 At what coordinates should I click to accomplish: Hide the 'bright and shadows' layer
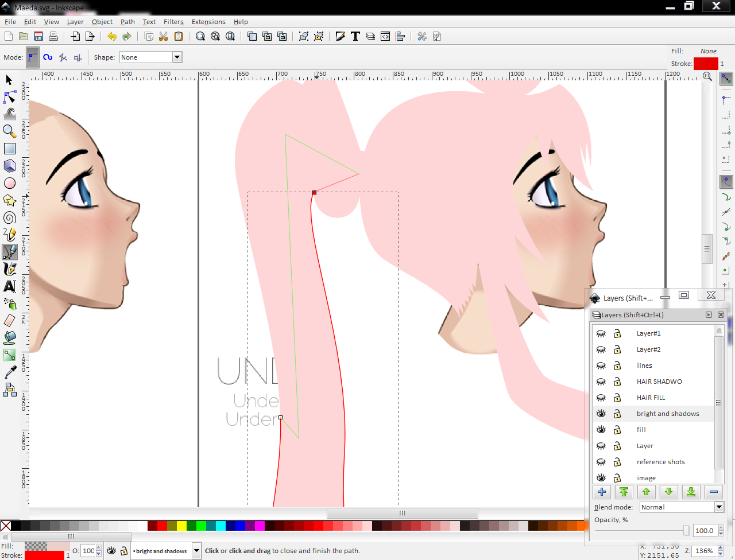[601, 414]
